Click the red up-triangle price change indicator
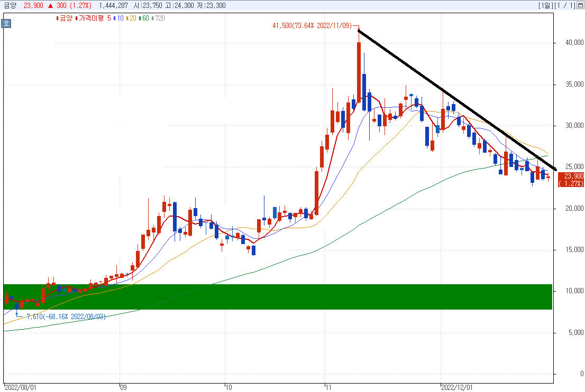The image size is (585, 392). pyautogui.click(x=50, y=6)
